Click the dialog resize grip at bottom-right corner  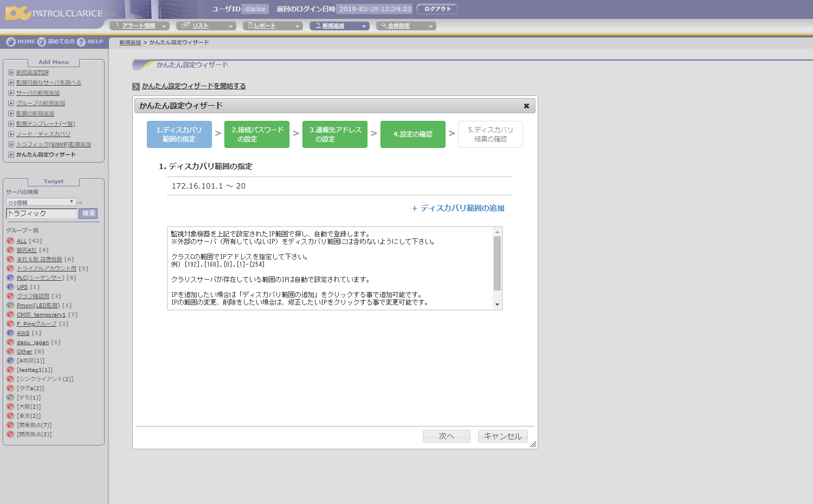point(533,444)
